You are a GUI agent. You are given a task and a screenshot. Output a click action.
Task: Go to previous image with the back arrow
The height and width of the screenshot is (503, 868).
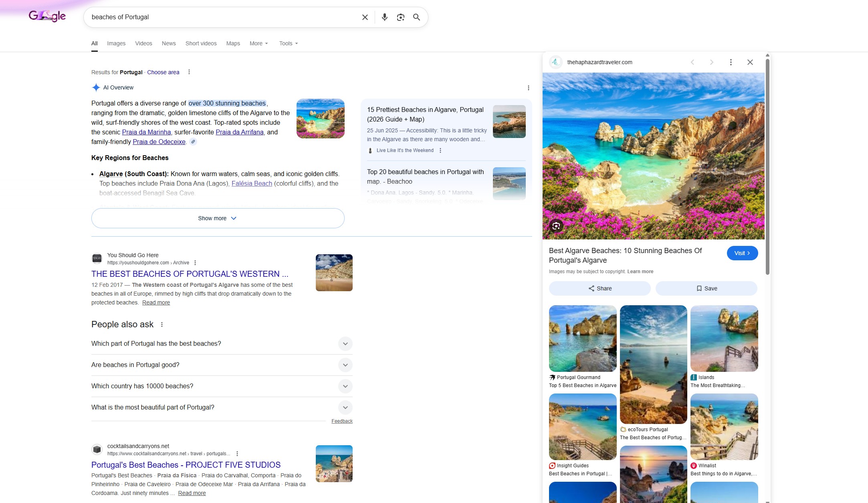click(x=692, y=62)
